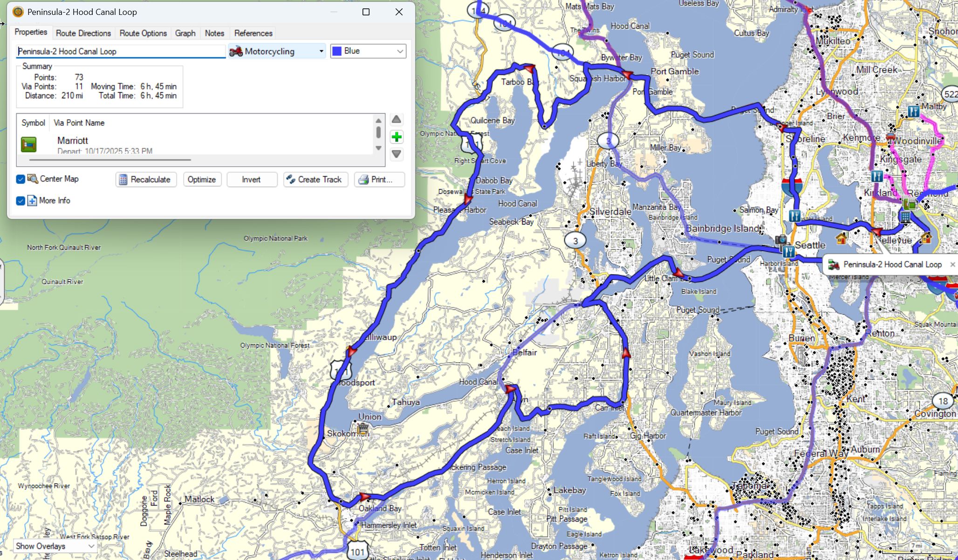958x560 pixels.
Task: Open the Blue route color dropdown
Action: 368,51
